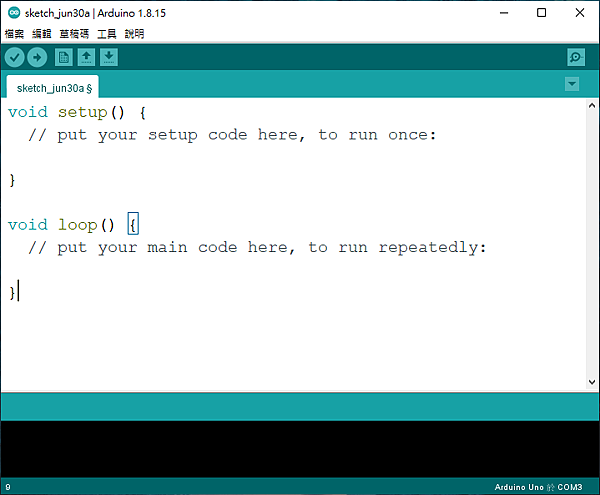Create a new sketch with the New icon
Screen dimensions: 600x495
[x=64, y=57]
